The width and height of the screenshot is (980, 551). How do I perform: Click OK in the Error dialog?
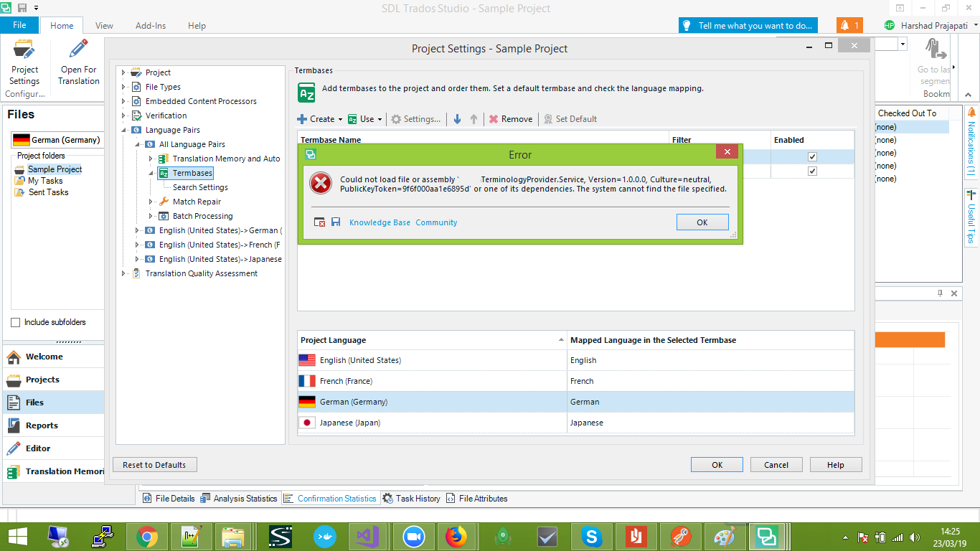702,222
